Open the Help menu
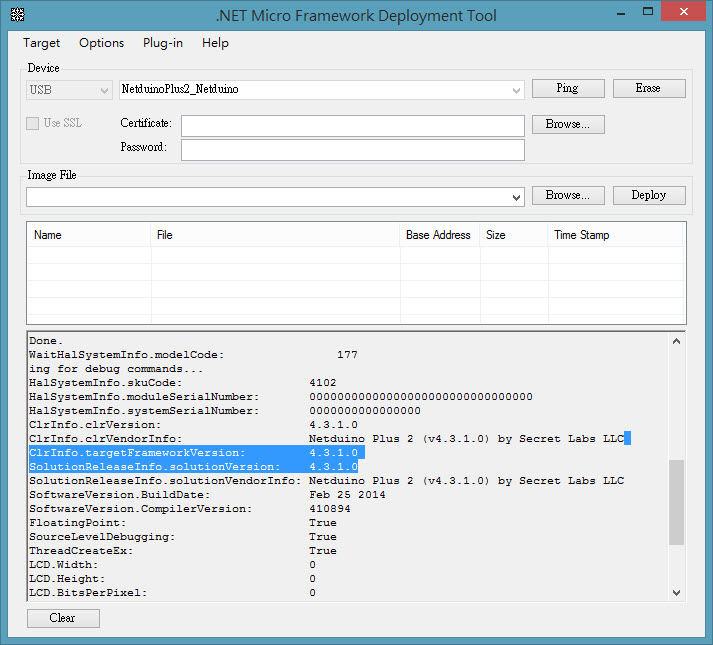This screenshot has width=713, height=645. pos(215,43)
